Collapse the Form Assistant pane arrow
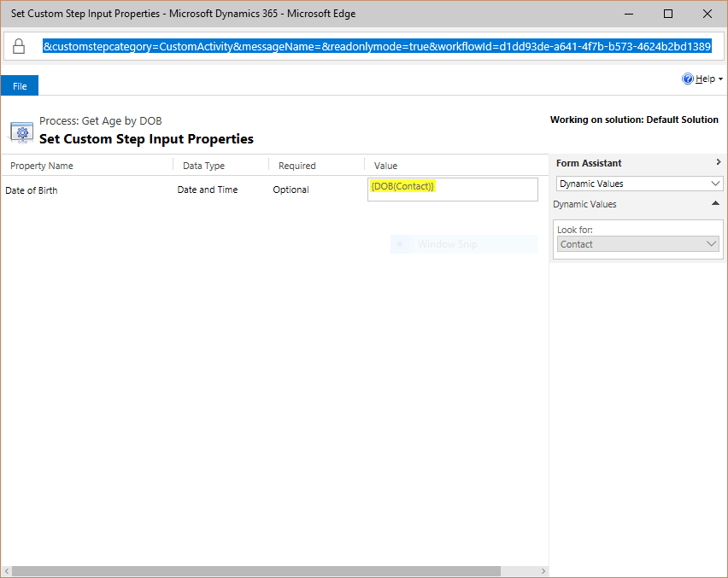This screenshot has height=578, width=728. point(719,162)
